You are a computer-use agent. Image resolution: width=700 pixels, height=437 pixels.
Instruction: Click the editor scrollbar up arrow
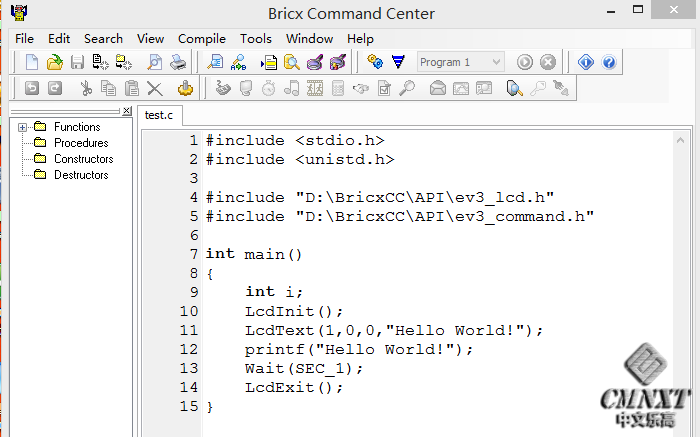tap(680, 141)
